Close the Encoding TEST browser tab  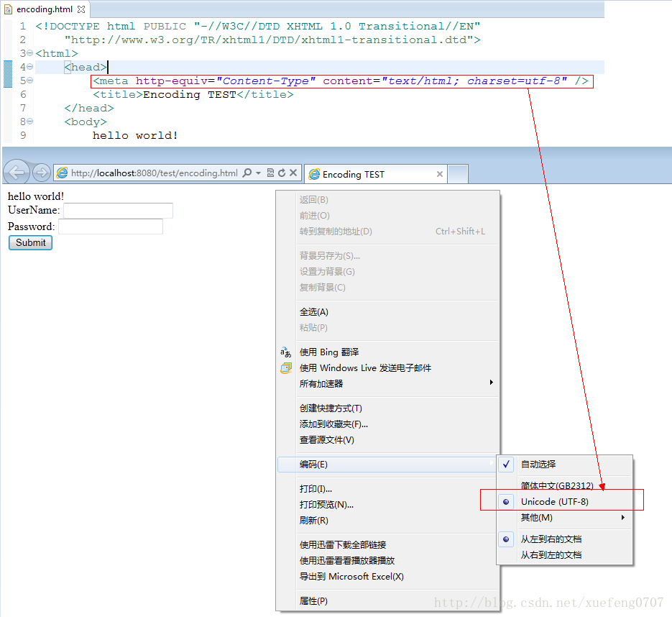(x=439, y=174)
